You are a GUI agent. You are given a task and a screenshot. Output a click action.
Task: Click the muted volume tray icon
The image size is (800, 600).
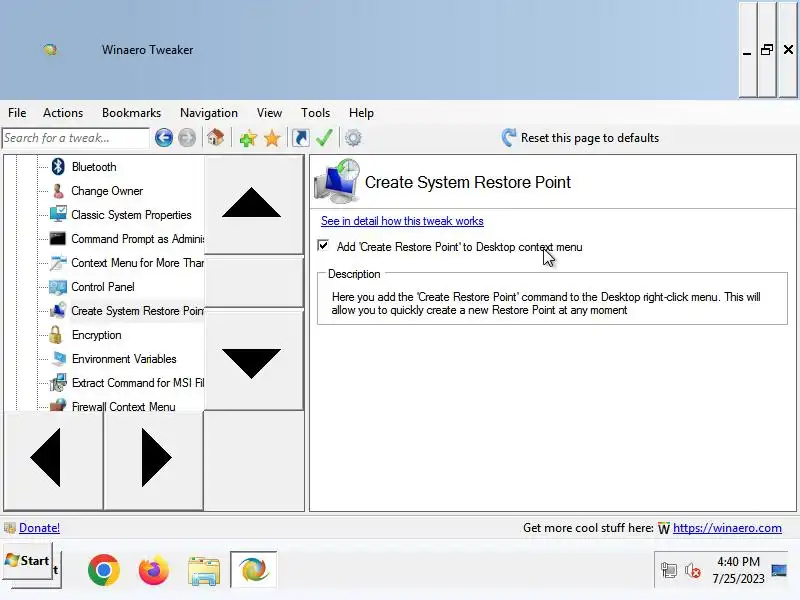click(x=693, y=570)
